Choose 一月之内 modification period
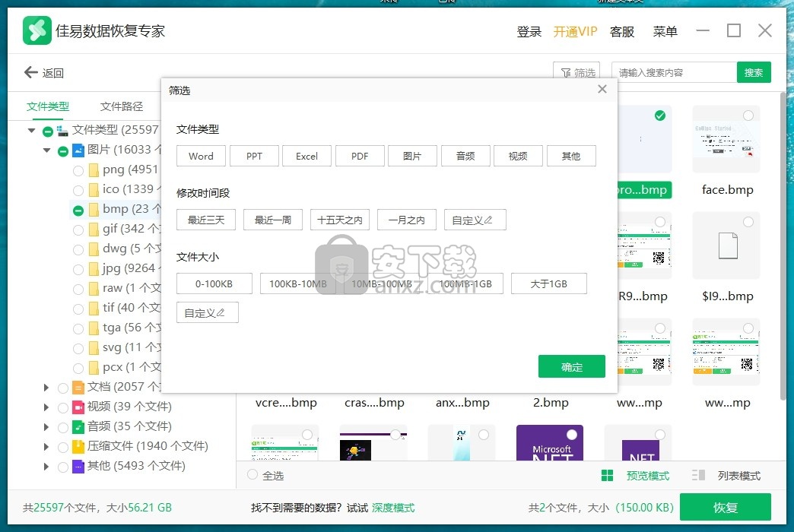Viewport: 794px width, 532px height. [407, 220]
